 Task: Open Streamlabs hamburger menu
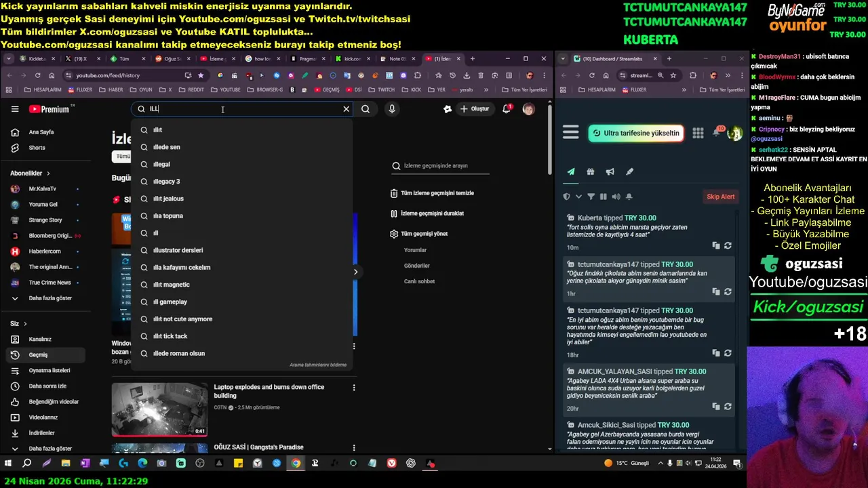pyautogui.click(x=571, y=133)
